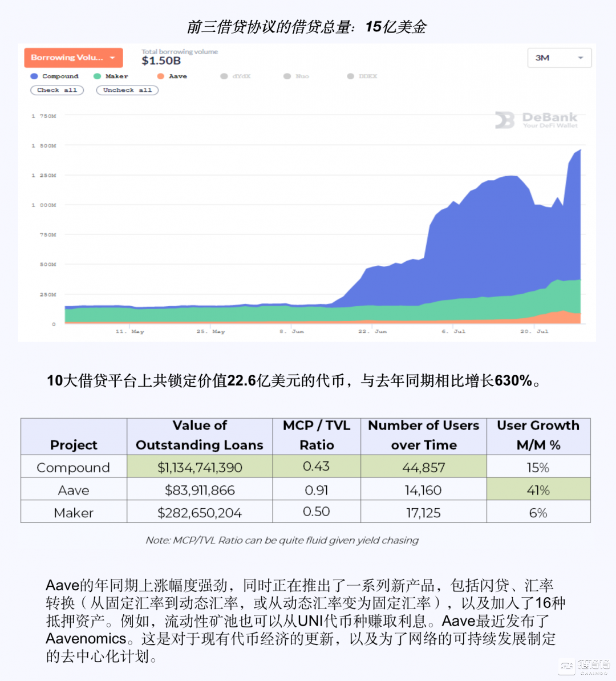Click the 1 750M y-axis label
616x681 pixels.
(44, 116)
